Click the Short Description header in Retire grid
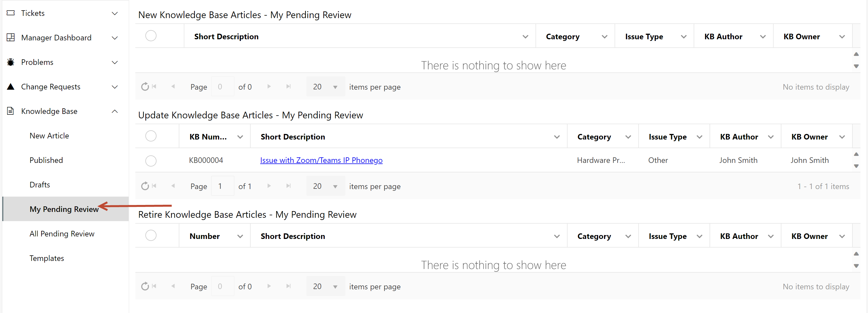The image size is (868, 313). coord(292,236)
